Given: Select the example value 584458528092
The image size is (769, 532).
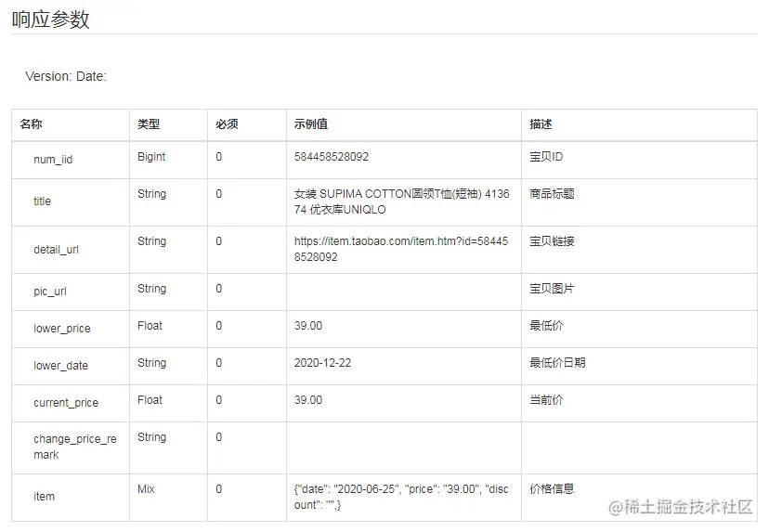Looking at the screenshot, I should [x=331, y=157].
